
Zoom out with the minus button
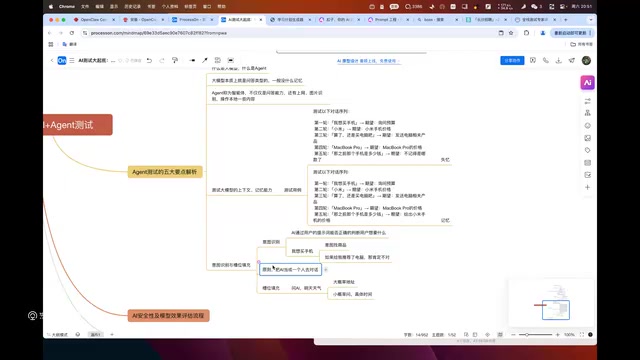click(x=513, y=334)
